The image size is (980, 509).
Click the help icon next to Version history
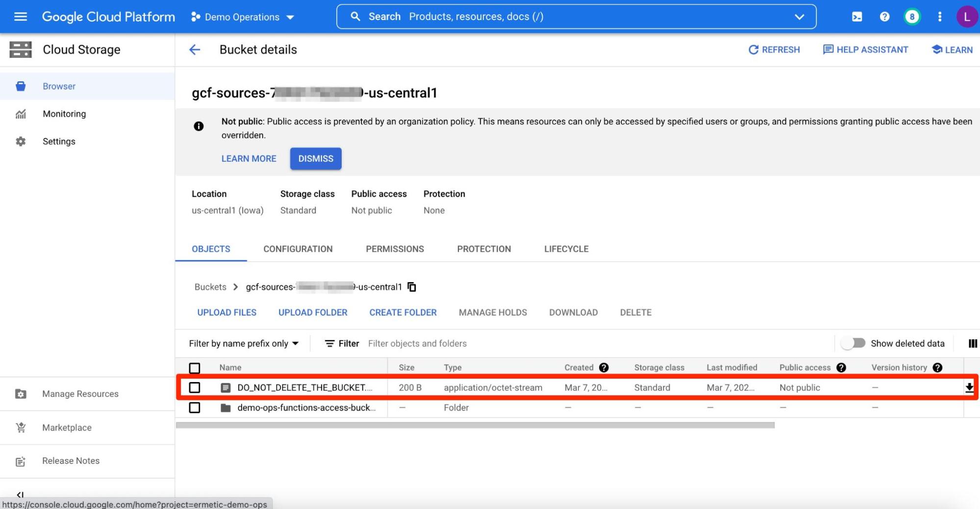(x=937, y=367)
